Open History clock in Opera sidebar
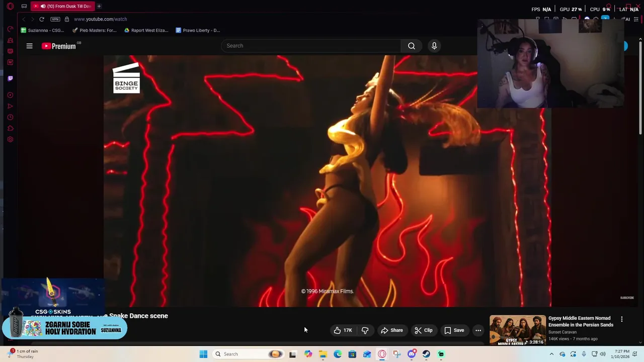 click(10, 117)
